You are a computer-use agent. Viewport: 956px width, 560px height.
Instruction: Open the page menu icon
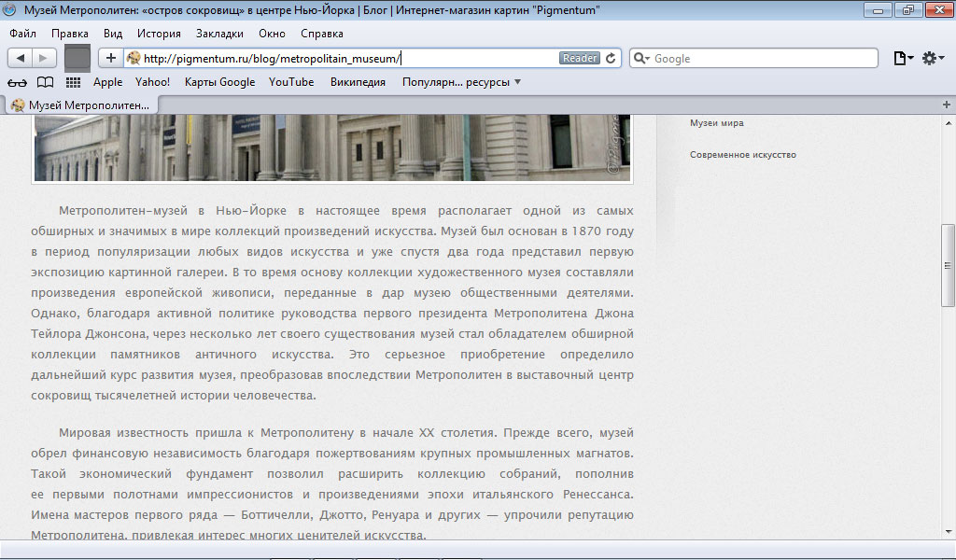(x=903, y=58)
